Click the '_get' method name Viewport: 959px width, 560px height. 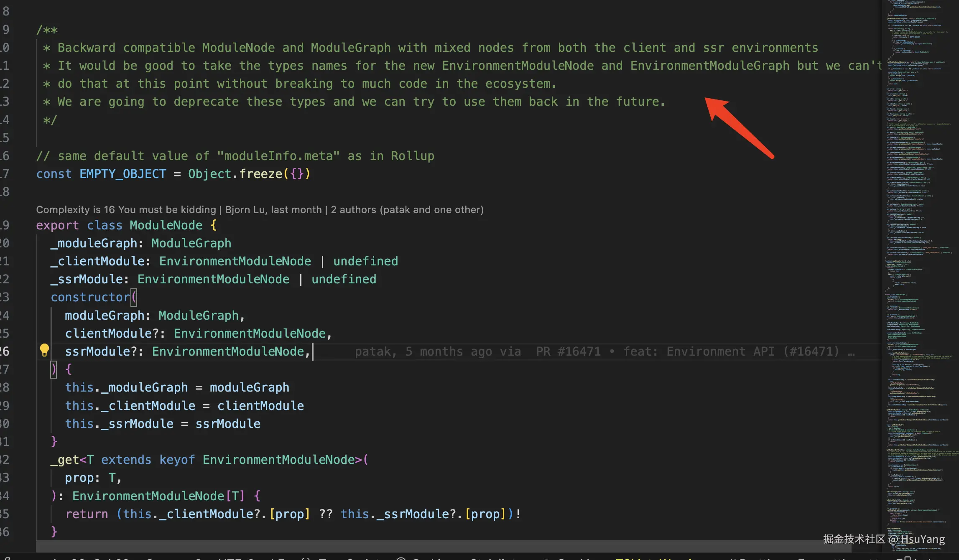point(64,460)
